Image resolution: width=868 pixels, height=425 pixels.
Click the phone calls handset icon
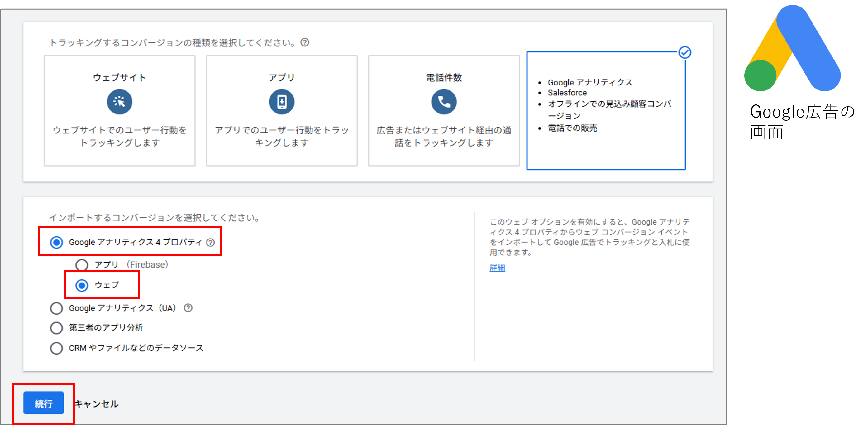[x=444, y=102]
